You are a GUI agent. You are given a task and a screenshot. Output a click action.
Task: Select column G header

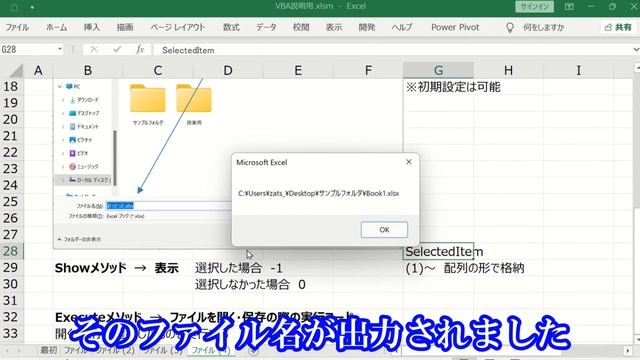pos(438,71)
